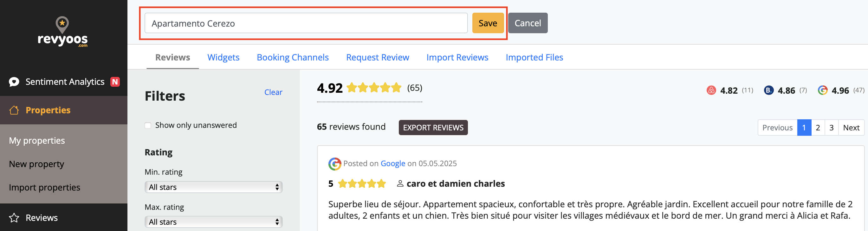This screenshot has width=868, height=231.
Task: Cancel editing the property name
Action: 527,23
